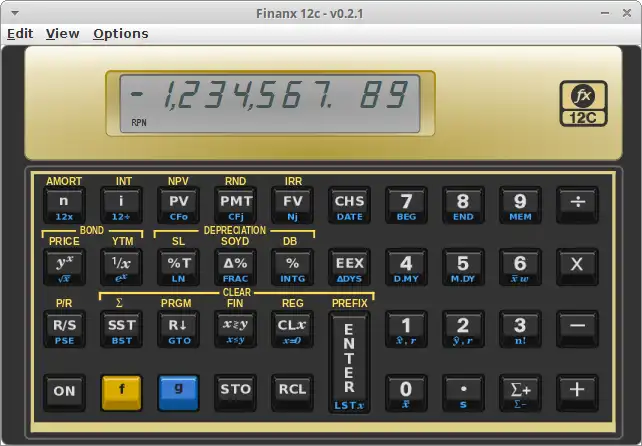
Task: Close the Finanx 12c window
Action: tap(626, 13)
